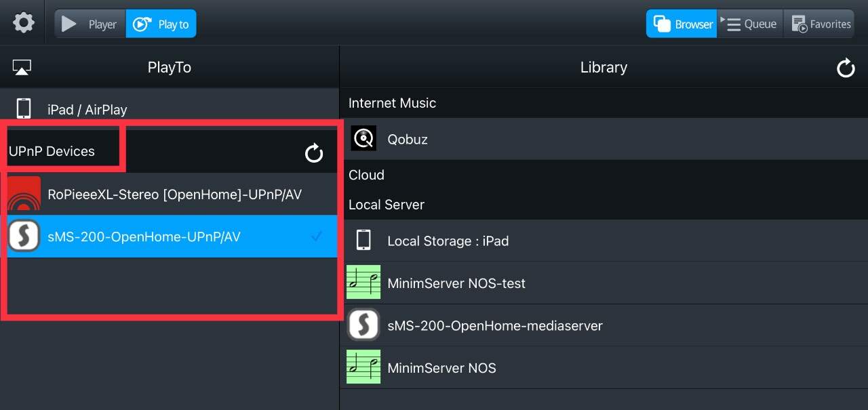Refresh the UPnP Devices list

(313, 153)
